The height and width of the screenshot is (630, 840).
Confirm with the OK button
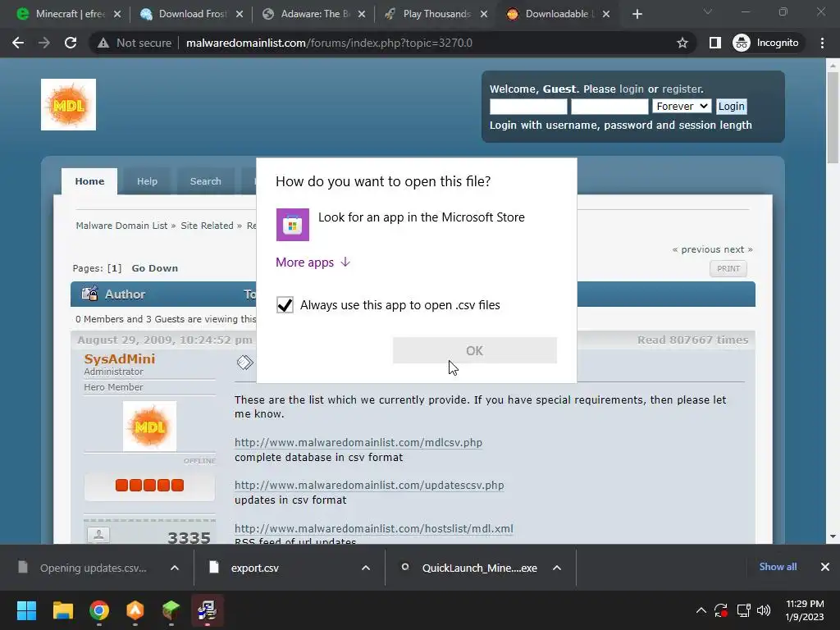[475, 350]
